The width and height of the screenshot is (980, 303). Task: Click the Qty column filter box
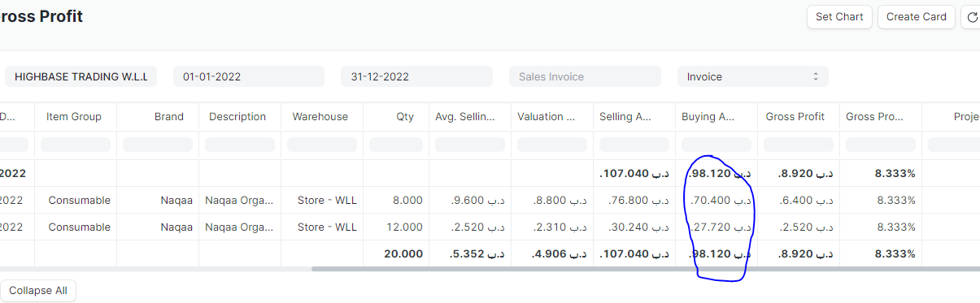(396, 145)
